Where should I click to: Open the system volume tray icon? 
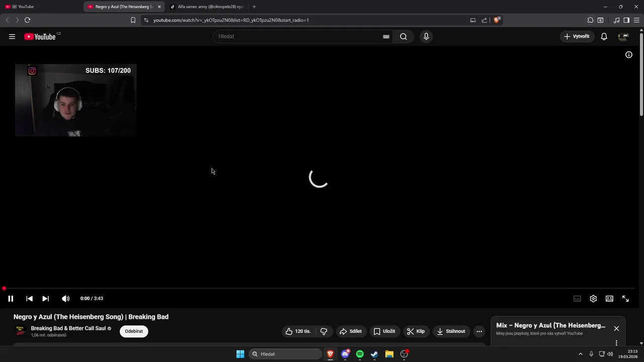[610, 354]
